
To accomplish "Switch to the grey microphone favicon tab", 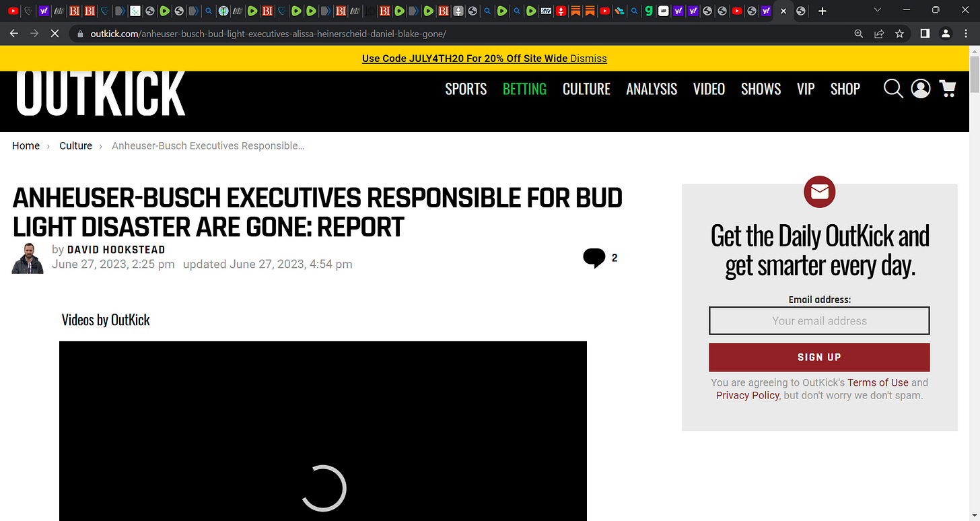I will coord(458,11).
